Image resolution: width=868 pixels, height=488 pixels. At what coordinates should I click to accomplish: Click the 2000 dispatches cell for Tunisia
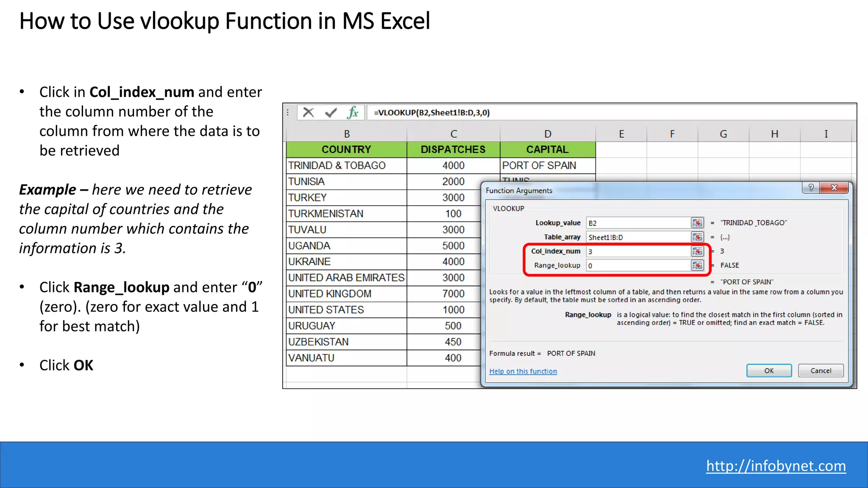453,182
